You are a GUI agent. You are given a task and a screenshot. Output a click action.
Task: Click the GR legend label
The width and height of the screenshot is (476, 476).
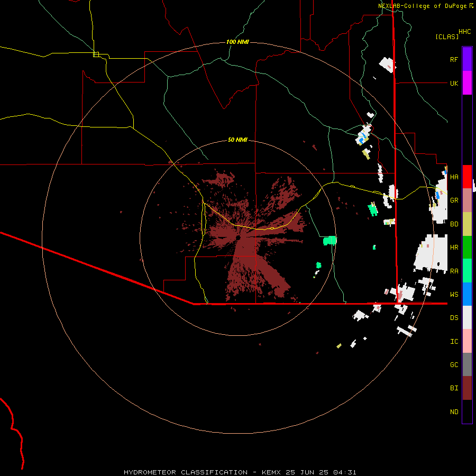coord(454,200)
